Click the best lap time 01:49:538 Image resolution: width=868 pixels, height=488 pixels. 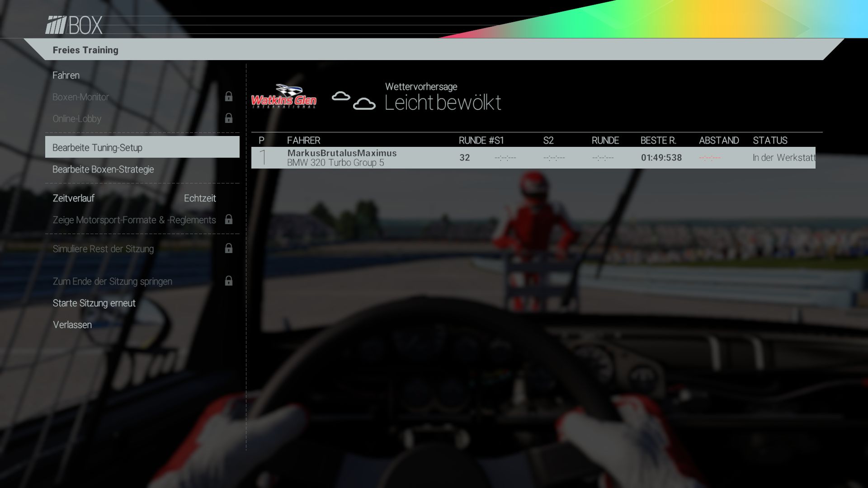tap(661, 158)
